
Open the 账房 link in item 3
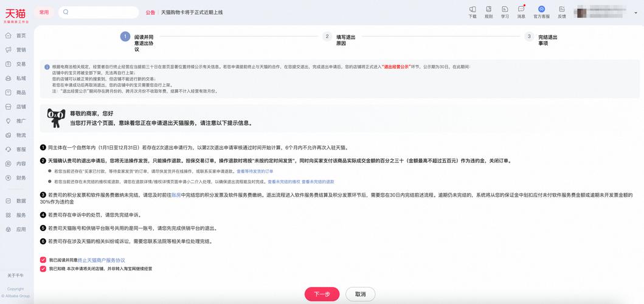pos(176,196)
